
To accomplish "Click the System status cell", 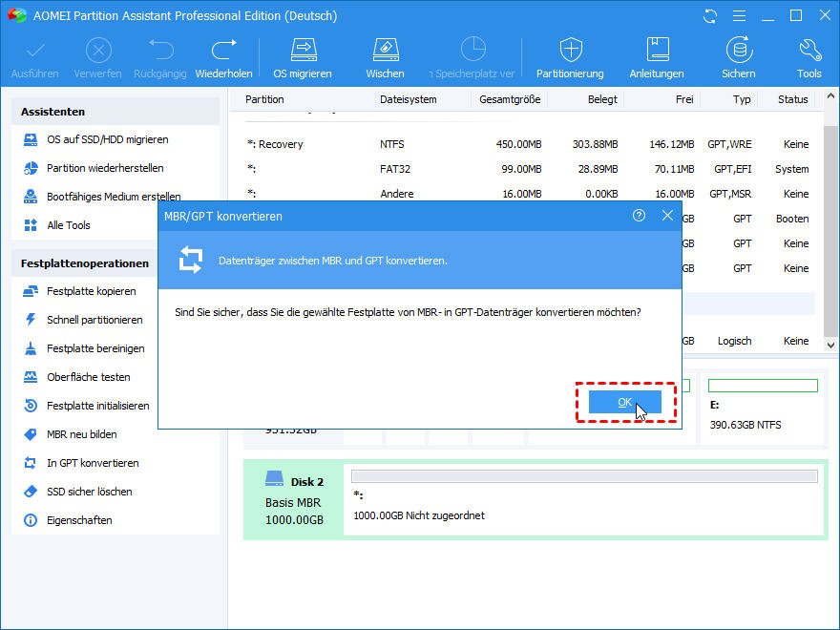I will point(791,169).
